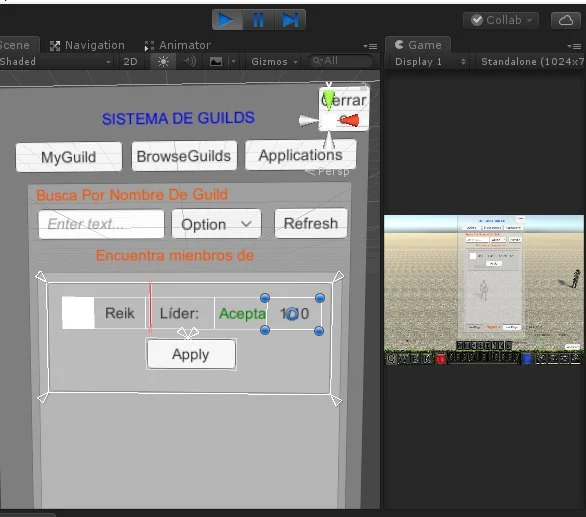
Task: Click the white gizmo cone left of Cerrar
Action: click(308, 121)
